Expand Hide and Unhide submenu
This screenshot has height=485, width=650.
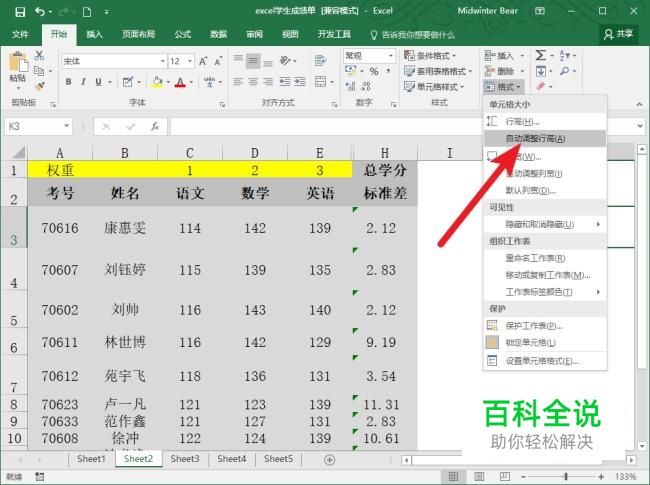point(545,224)
